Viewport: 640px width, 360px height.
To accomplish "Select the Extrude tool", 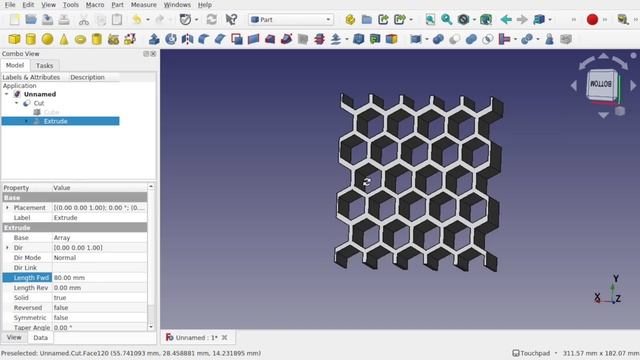I will [154, 39].
